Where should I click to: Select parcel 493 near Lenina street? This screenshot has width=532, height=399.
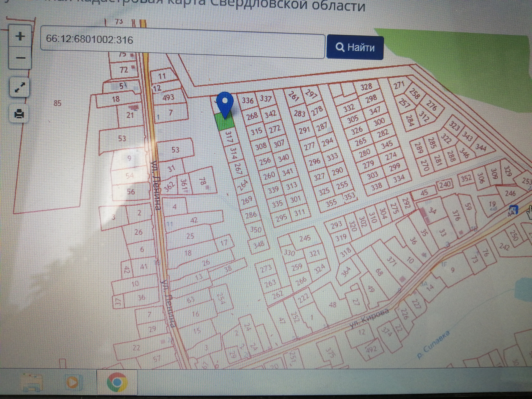tap(168, 97)
